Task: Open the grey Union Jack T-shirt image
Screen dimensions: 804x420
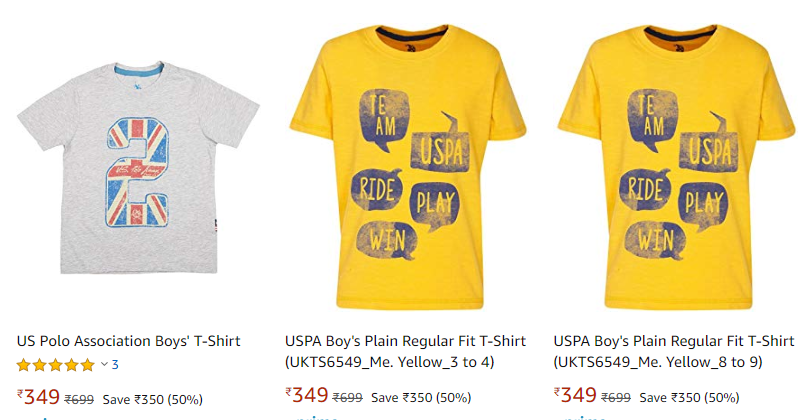Action: click(x=138, y=168)
